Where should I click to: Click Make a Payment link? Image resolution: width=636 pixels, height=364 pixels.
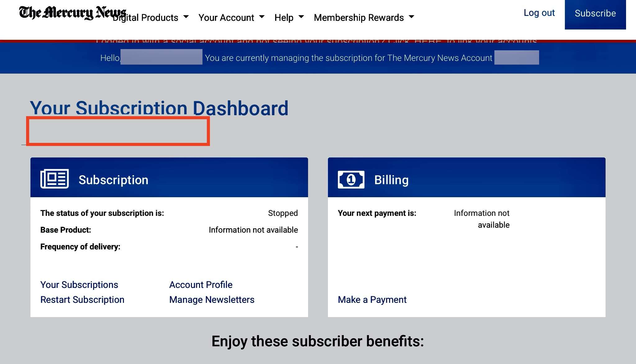coord(372,299)
